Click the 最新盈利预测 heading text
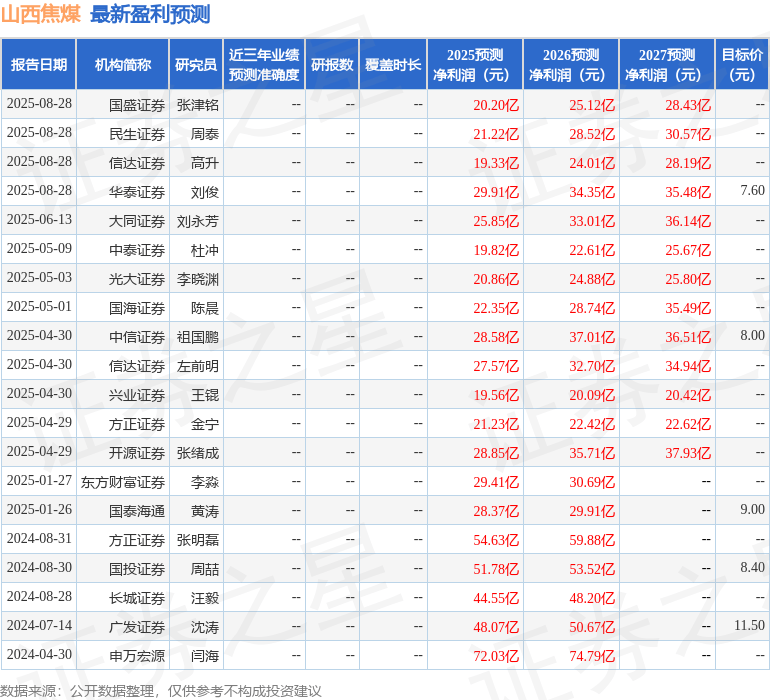 point(150,14)
